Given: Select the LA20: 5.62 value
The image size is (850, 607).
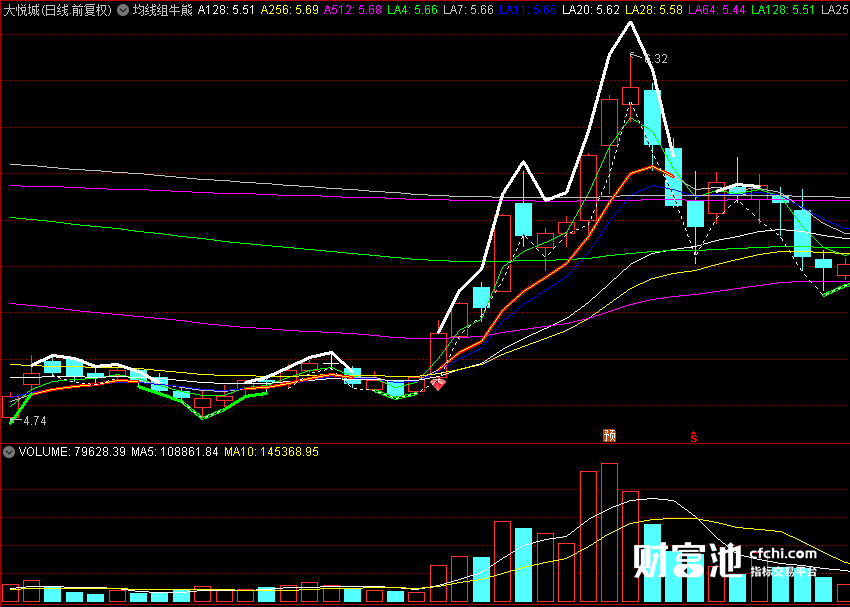Looking at the screenshot, I should pos(591,10).
